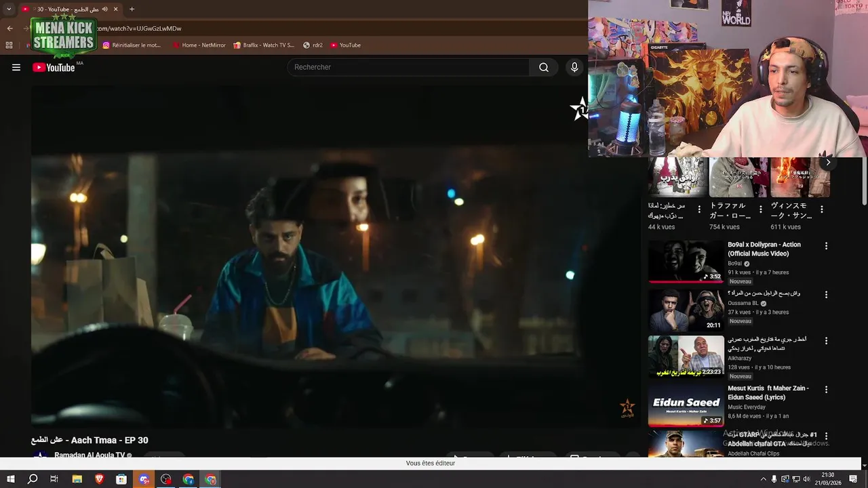This screenshot has width=868, height=488.
Task: Open more options for Alkharazy video
Action: pyautogui.click(x=826, y=341)
